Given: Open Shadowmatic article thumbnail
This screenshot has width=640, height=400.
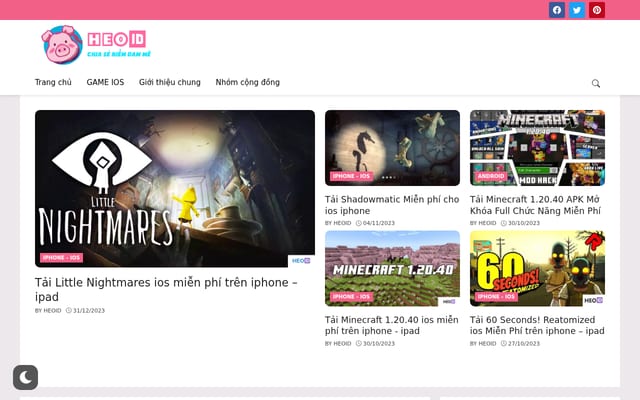Looking at the screenshot, I should [392, 148].
